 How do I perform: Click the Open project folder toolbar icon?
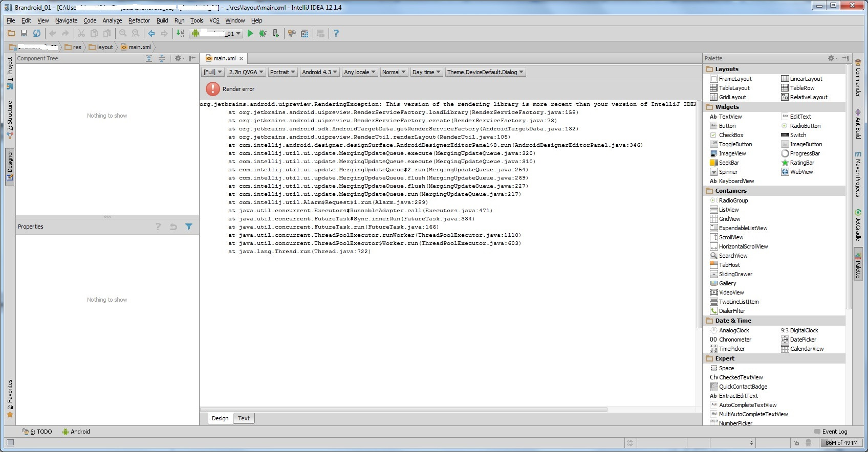(11, 33)
